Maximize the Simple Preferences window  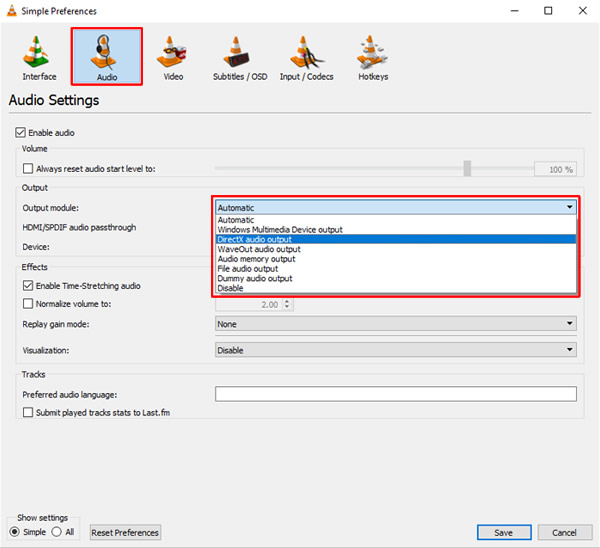pos(548,11)
